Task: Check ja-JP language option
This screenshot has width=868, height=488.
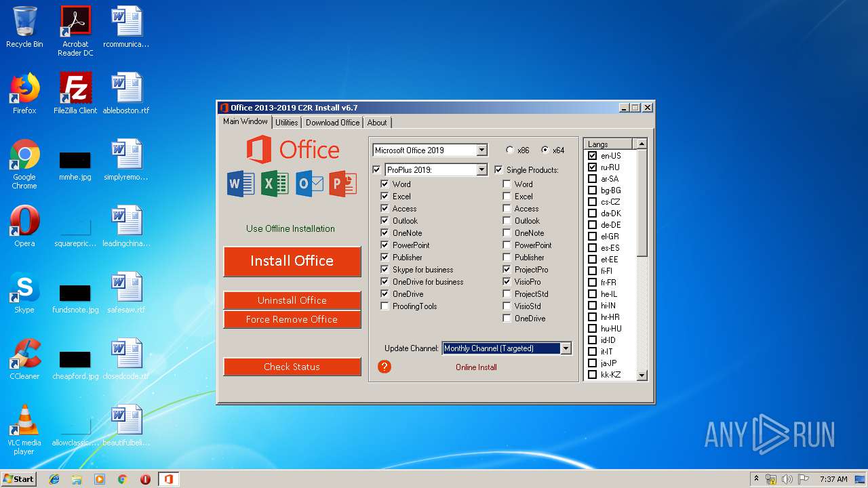Action: click(x=592, y=363)
